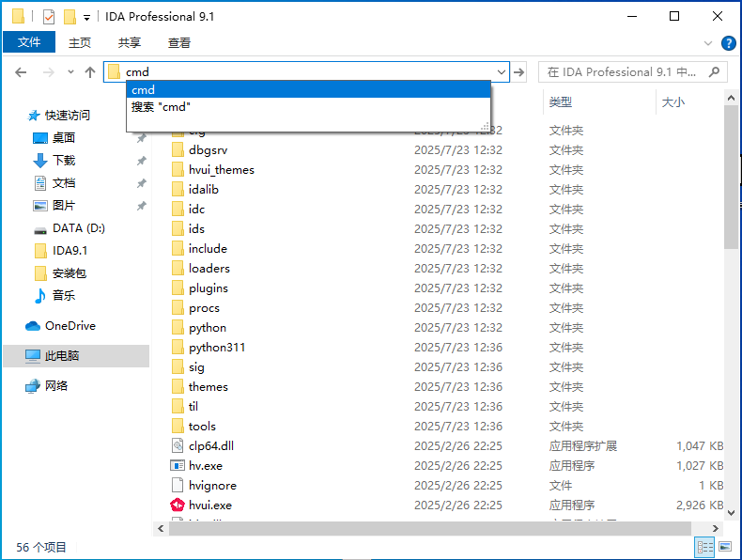Select the til folder
742x560 pixels.
[x=193, y=407]
